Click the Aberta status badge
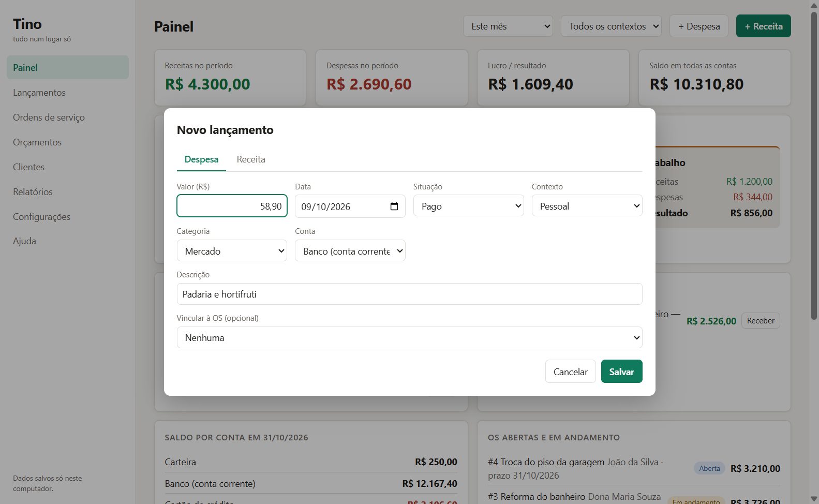 [x=709, y=468]
